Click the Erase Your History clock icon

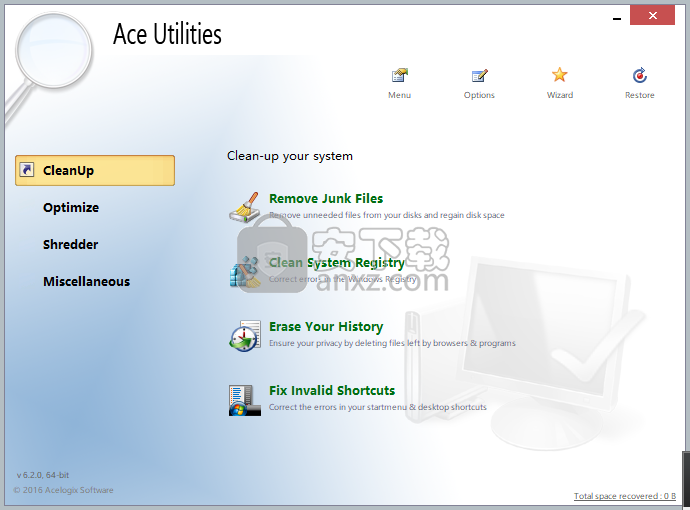pyautogui.click(x=245, y=335)
